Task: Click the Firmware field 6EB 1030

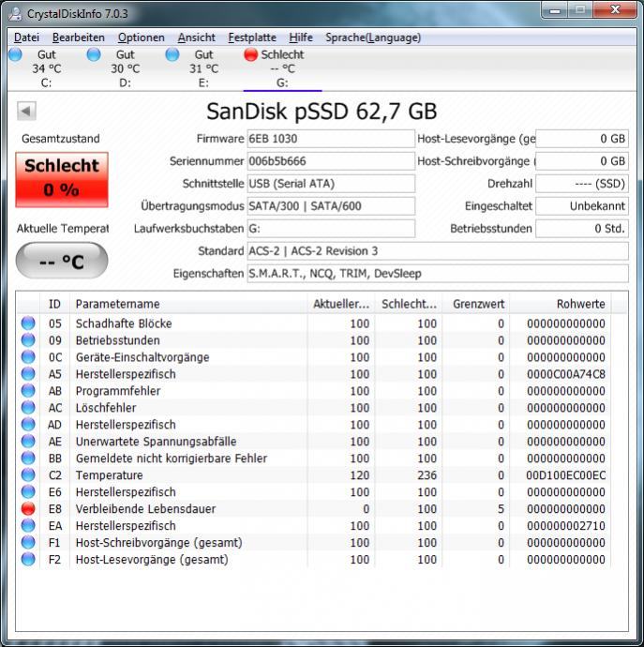Action: [331, 139]
